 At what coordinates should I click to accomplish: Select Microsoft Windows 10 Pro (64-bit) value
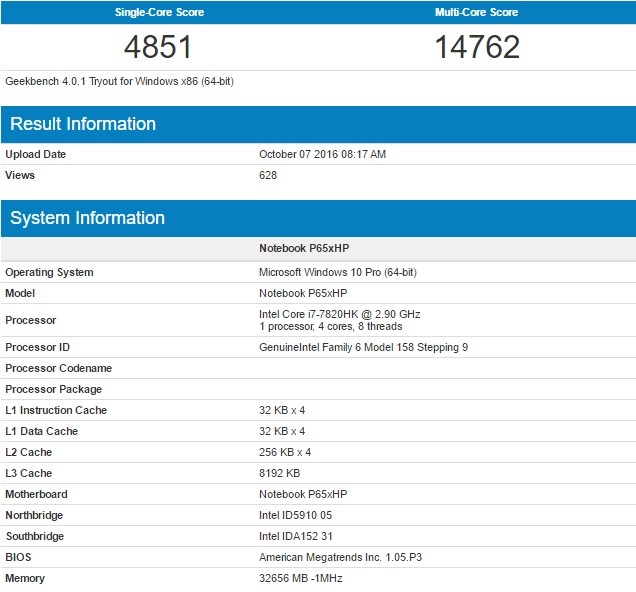click(338, 272)
